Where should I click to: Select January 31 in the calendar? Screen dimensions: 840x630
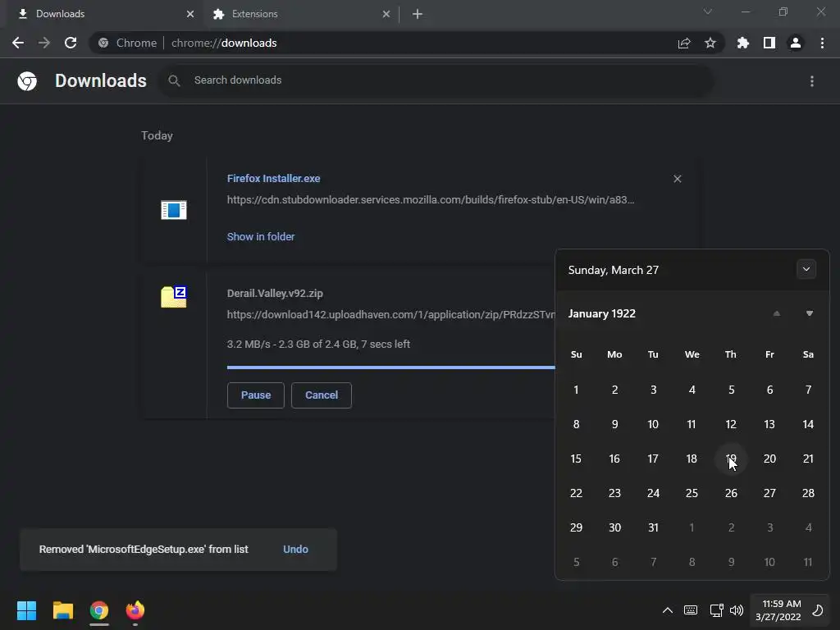[653, 527]
